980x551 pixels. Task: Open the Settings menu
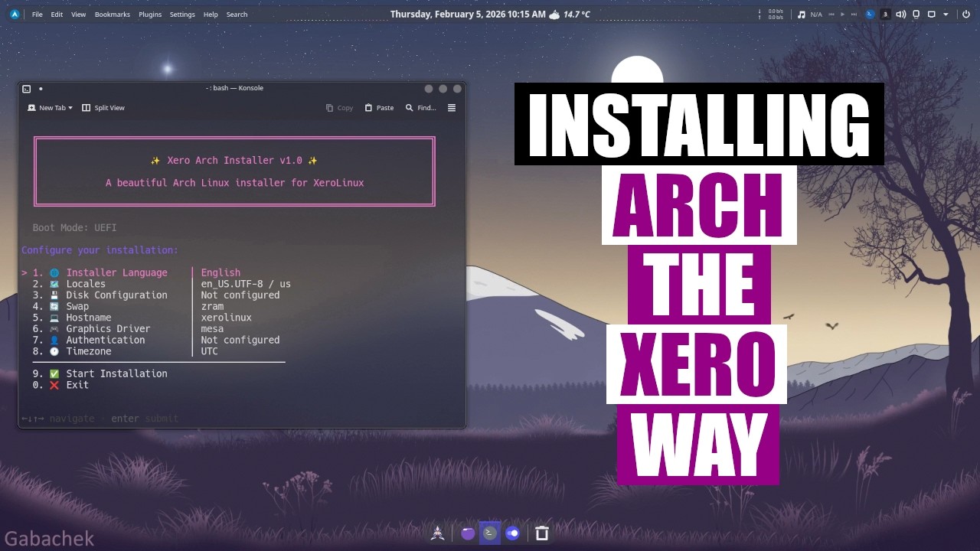pos(182,15)
